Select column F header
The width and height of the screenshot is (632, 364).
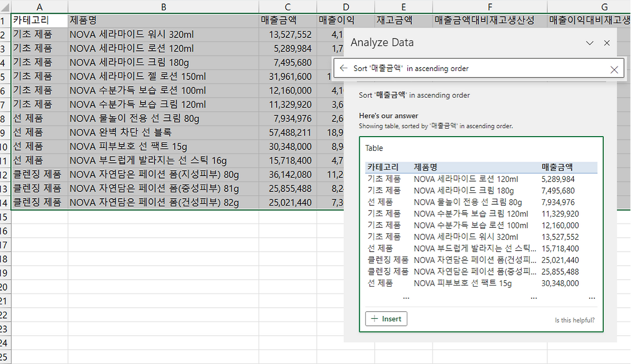point(490,6)
